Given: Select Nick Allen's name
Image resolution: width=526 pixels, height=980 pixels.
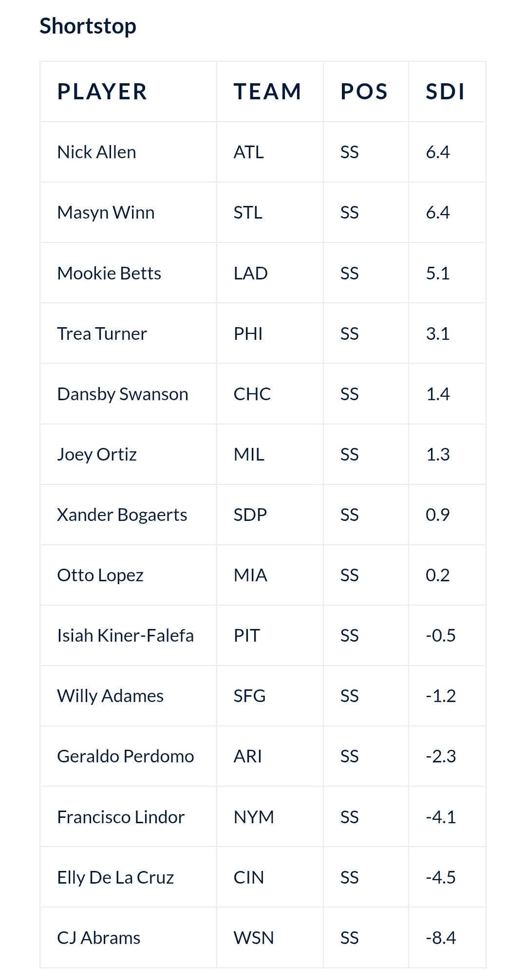Looking at the screenshot, I should click(x=96, y=152).
